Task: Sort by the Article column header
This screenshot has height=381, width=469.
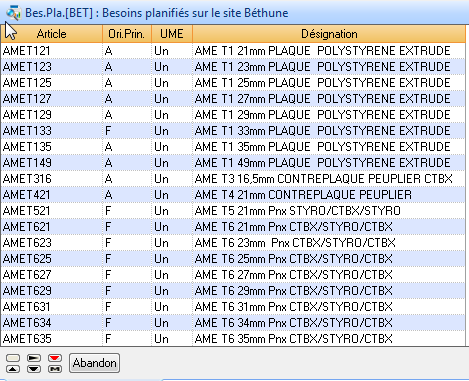Action: click(51, 34)
